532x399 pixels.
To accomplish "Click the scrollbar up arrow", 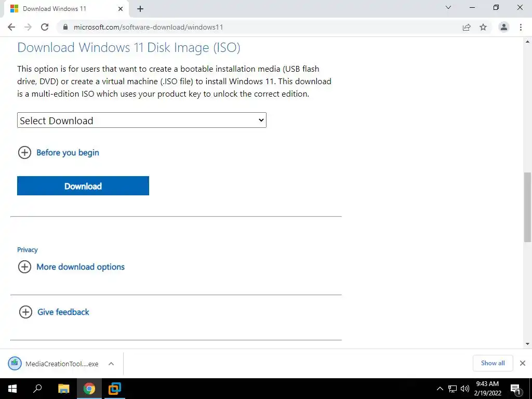I will tap(527, 42).
